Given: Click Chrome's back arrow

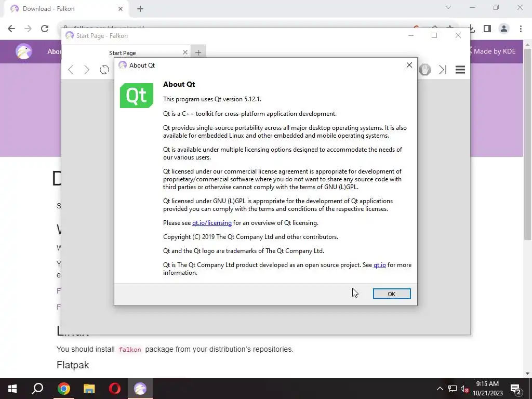Looking at the screenshot, I should (x=11, y=29).
